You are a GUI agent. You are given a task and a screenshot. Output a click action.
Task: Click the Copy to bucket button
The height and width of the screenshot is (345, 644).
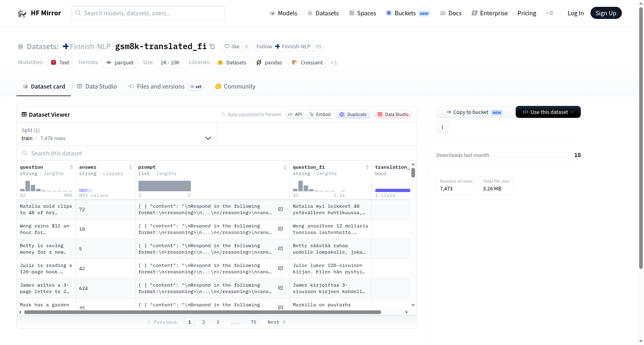474,112
